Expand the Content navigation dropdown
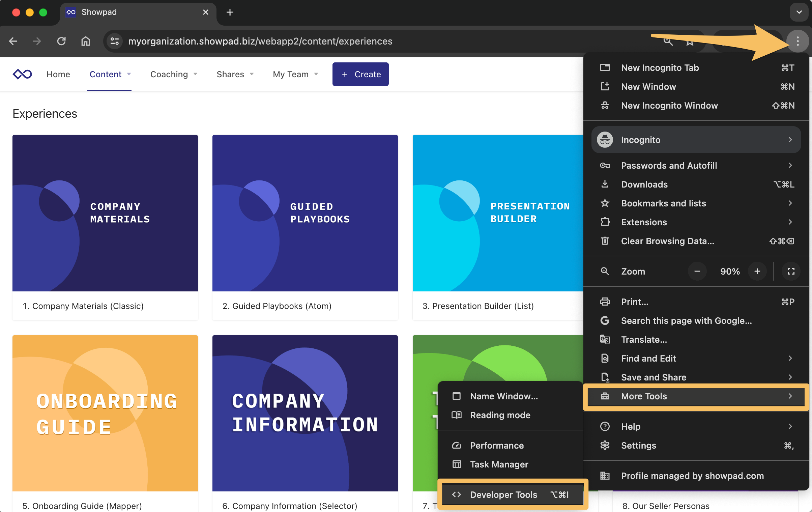 coord(110,74)
